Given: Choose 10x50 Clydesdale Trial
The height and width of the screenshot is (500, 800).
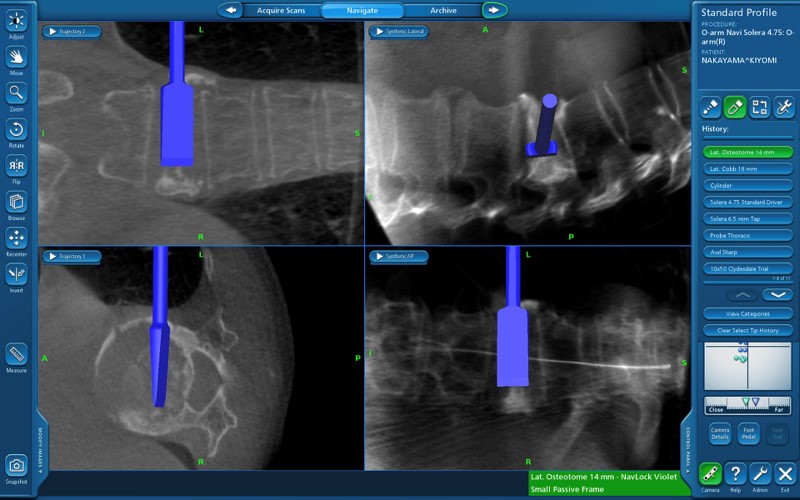Looking at the screenshot, I should (x=747, y=269).
